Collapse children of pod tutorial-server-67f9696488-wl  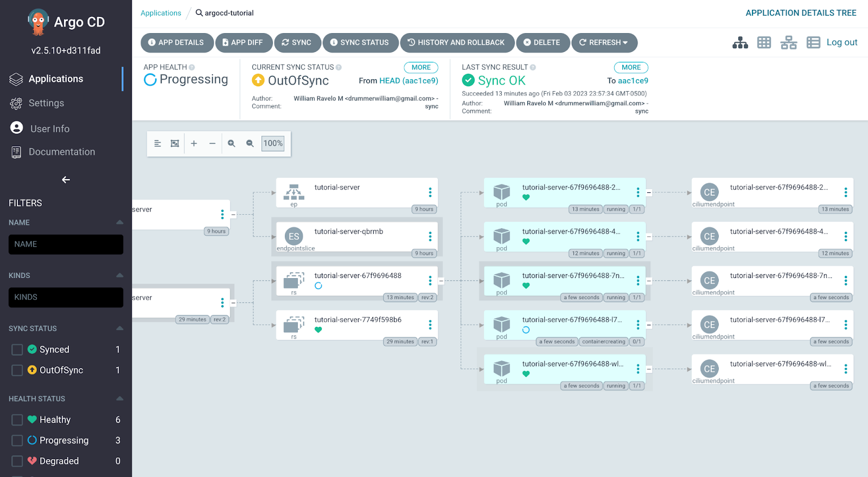click(x=649, y=369)
